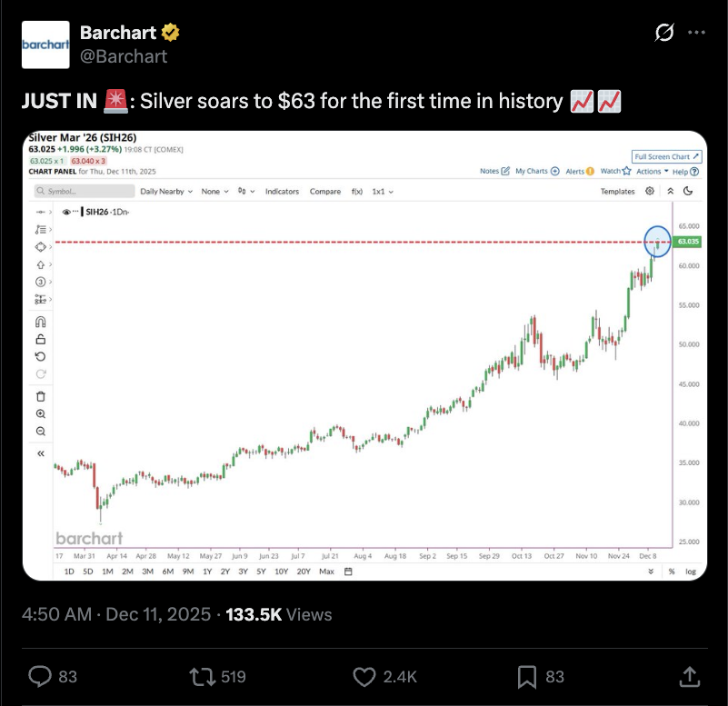Select the 1Y time range tab
728x706 pixels.
[208, 572]
